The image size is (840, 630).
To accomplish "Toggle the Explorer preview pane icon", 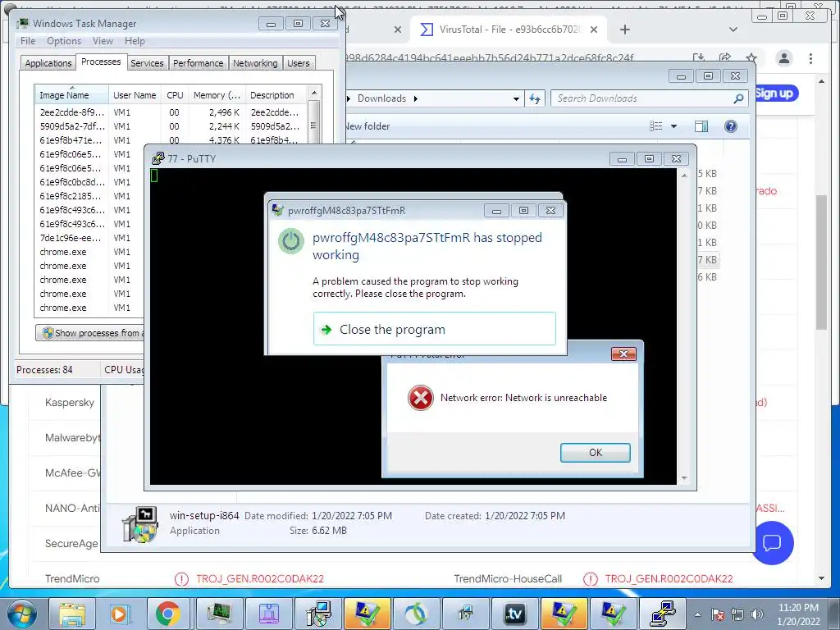I will tap(701, 126).
